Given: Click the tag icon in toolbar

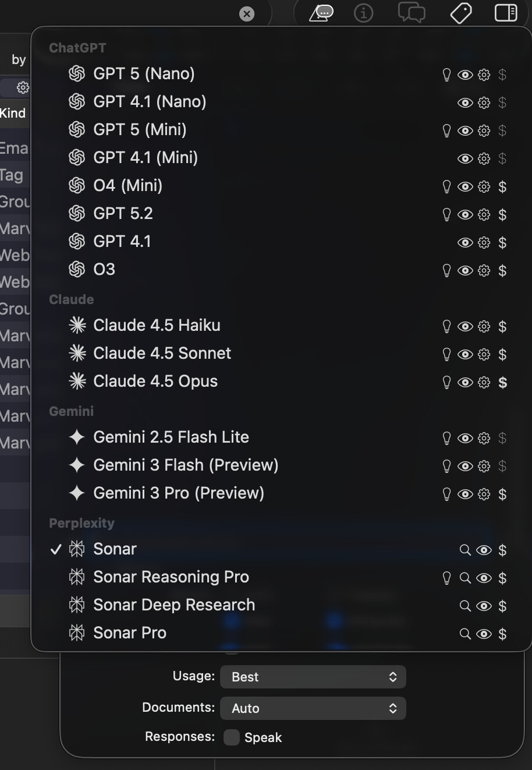Looking at the screenshot, I should pos(461,13).
